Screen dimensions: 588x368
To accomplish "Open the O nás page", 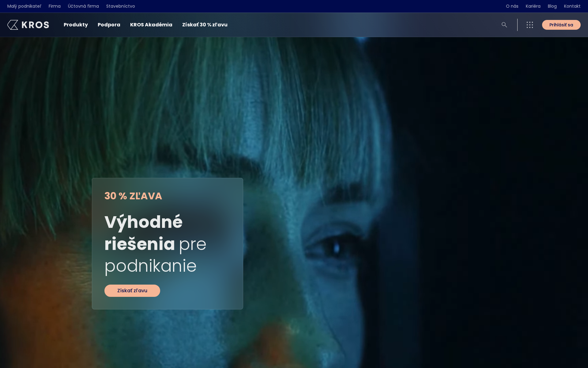I will click(x=512, y=6).
